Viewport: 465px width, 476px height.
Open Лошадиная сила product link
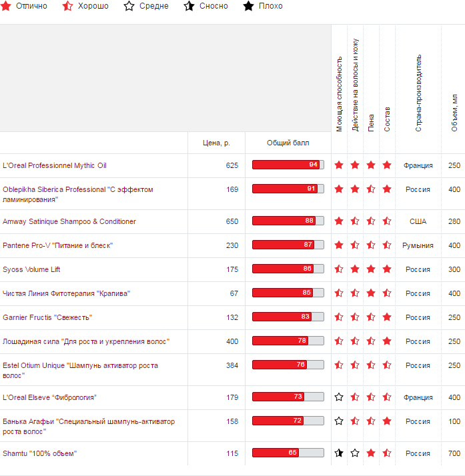86,341
